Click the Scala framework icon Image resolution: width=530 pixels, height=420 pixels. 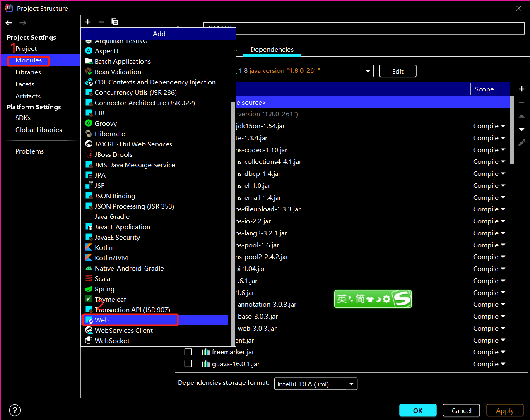tap(88, 278)
